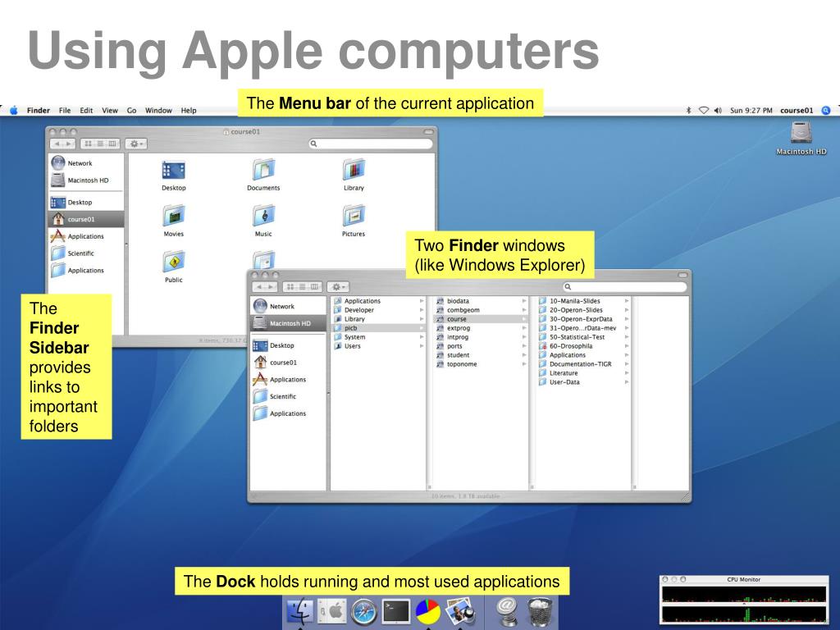This screenshot has height=630, width=840.
Task: Open the Action gear menu in course01 window
Action: pos(135,144)
